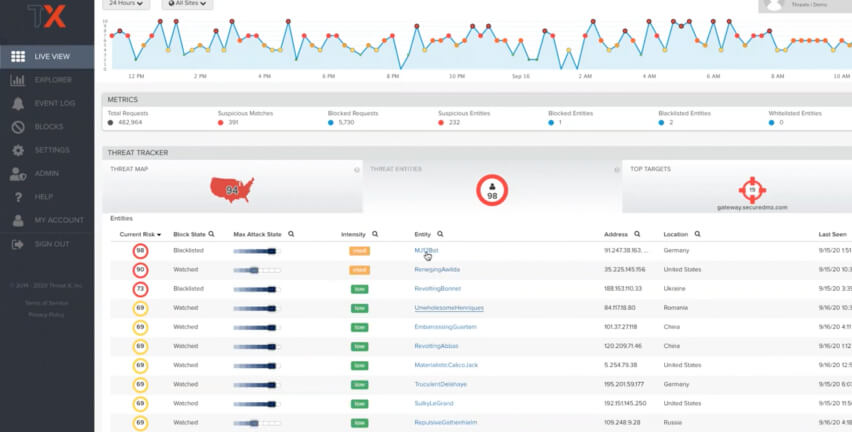This screenshot has width=852, height=432.
Task: Click the Max Attack State search icon
Action: tap(291, 234)
